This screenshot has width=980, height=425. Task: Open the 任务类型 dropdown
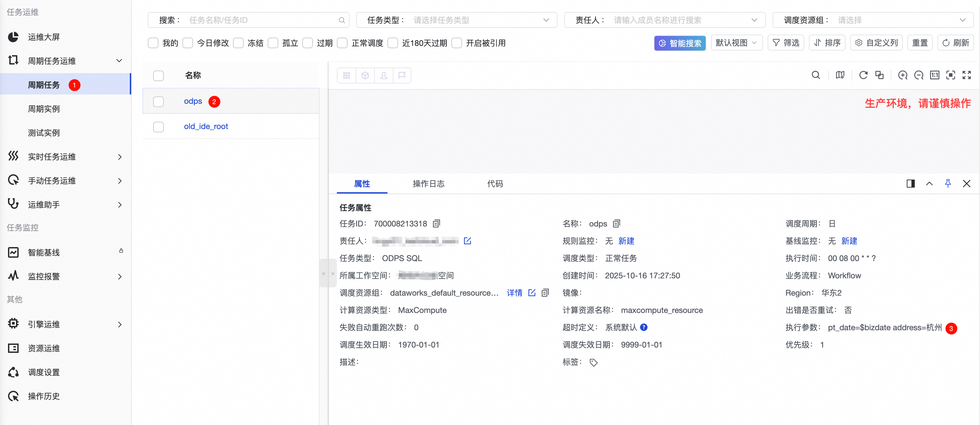(456, 20)
